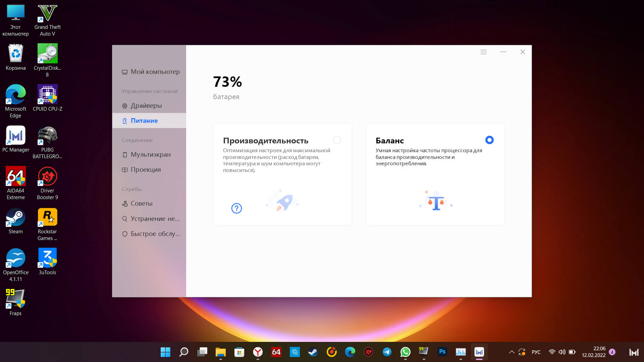Open PC Manager from the taskbar
This screenshot has height=362, width=644.
479,352
